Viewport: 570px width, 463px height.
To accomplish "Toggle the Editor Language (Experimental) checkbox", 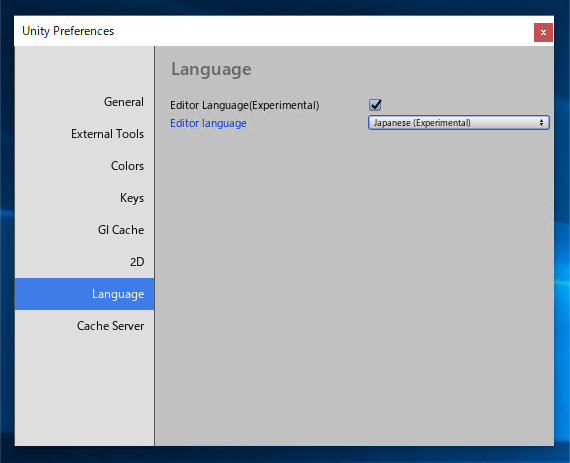I will click(x=375, y=105).
